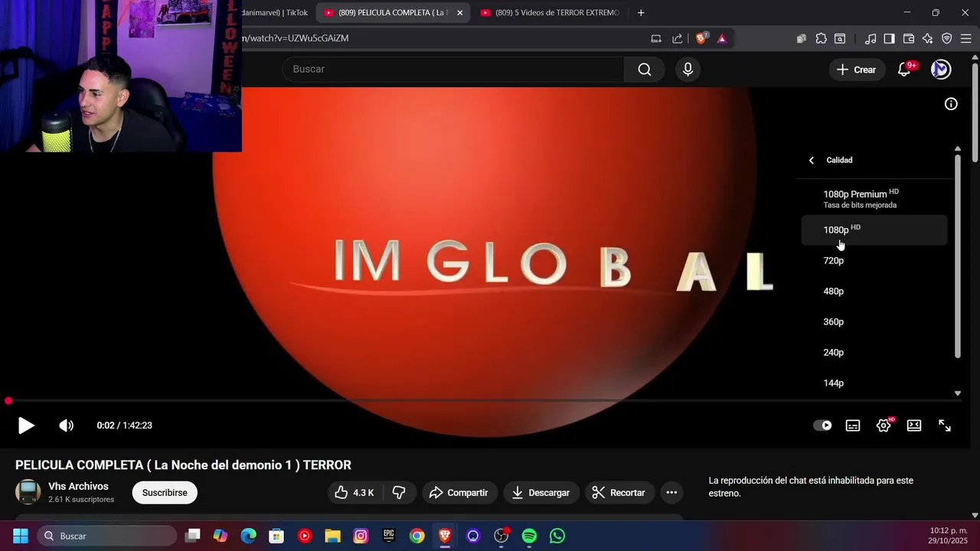Toggle the autoplay switch
Screen dimensions: 980x551
pos(822,425)
